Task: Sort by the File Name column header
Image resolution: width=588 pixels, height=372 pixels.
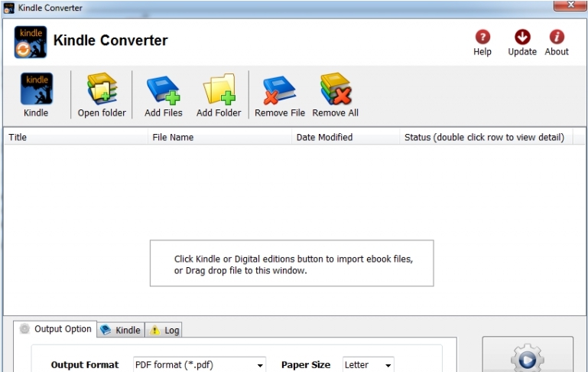Action: pyautogui.click(x=219, y=137)
